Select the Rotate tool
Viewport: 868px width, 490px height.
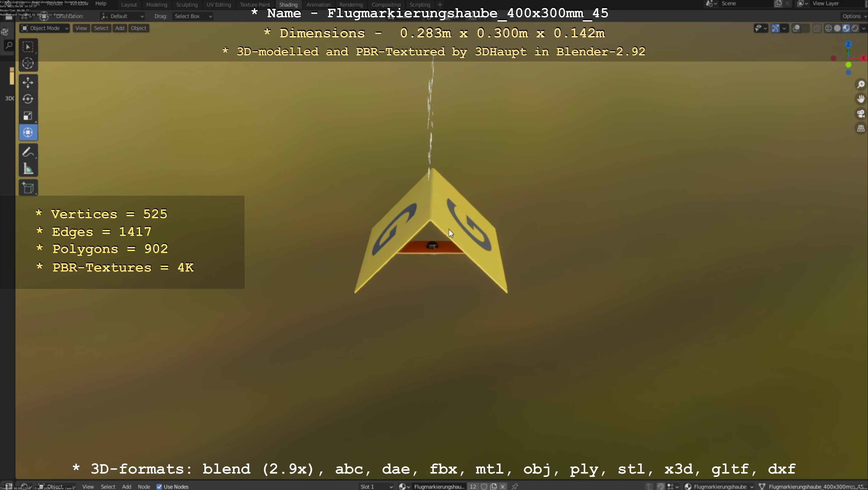coord(28,99)
